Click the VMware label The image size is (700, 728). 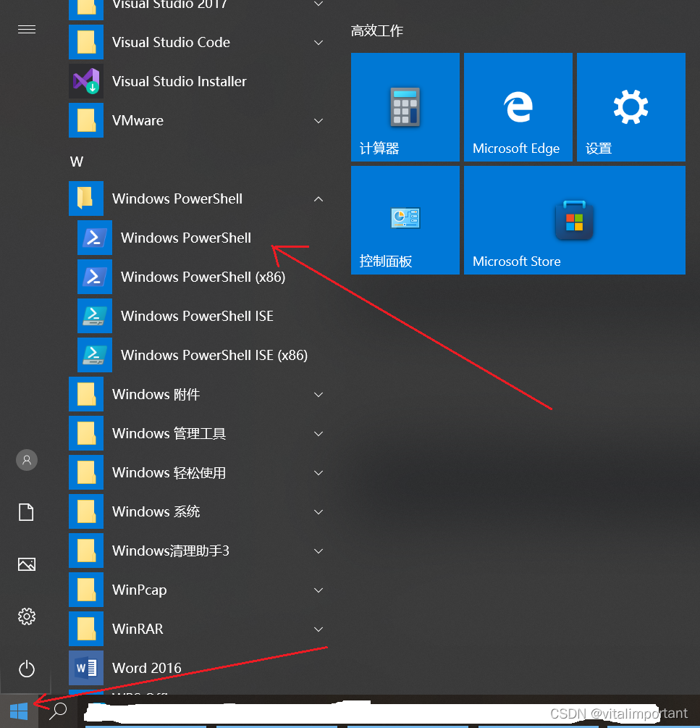(x=138, y=120)
